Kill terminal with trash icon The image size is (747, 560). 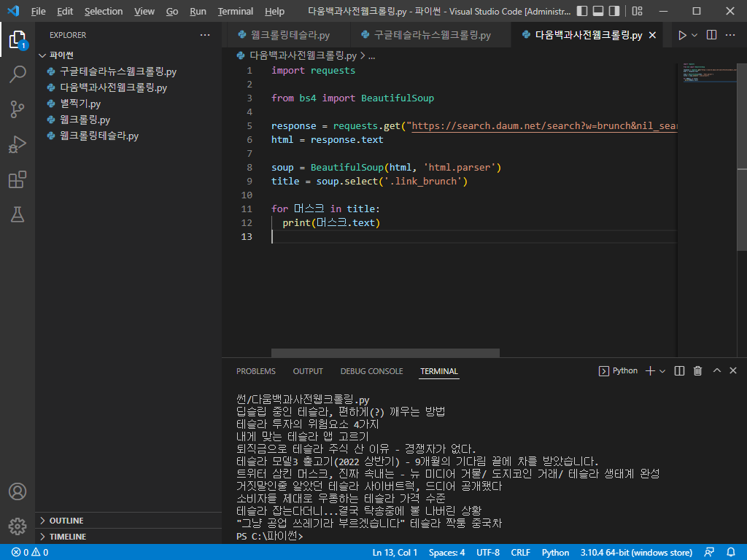pyautogui.click(x=698, y=371)
